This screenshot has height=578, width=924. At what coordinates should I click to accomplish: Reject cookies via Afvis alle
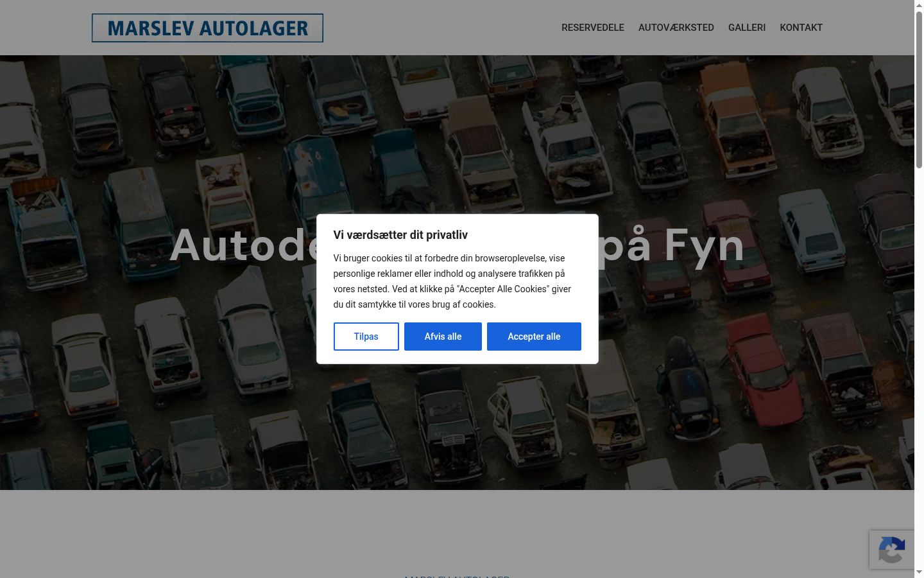[443, 337]
